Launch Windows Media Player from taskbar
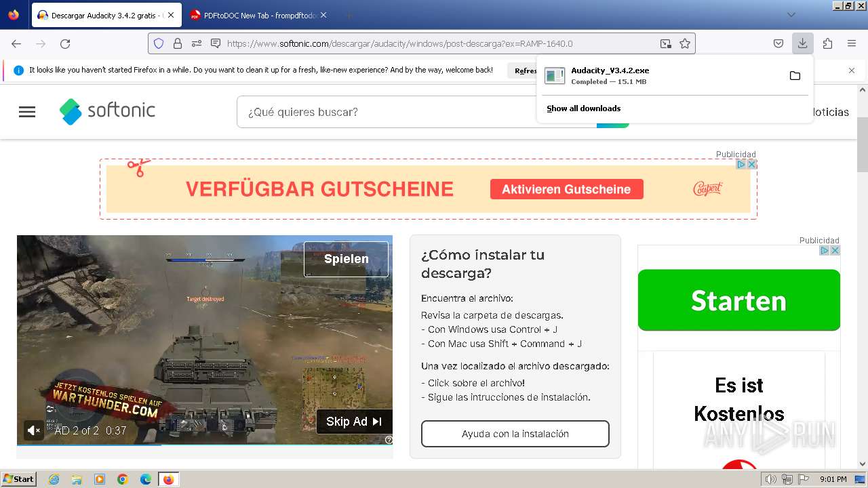This screenshot has width=868, height=488. [100, 479]
